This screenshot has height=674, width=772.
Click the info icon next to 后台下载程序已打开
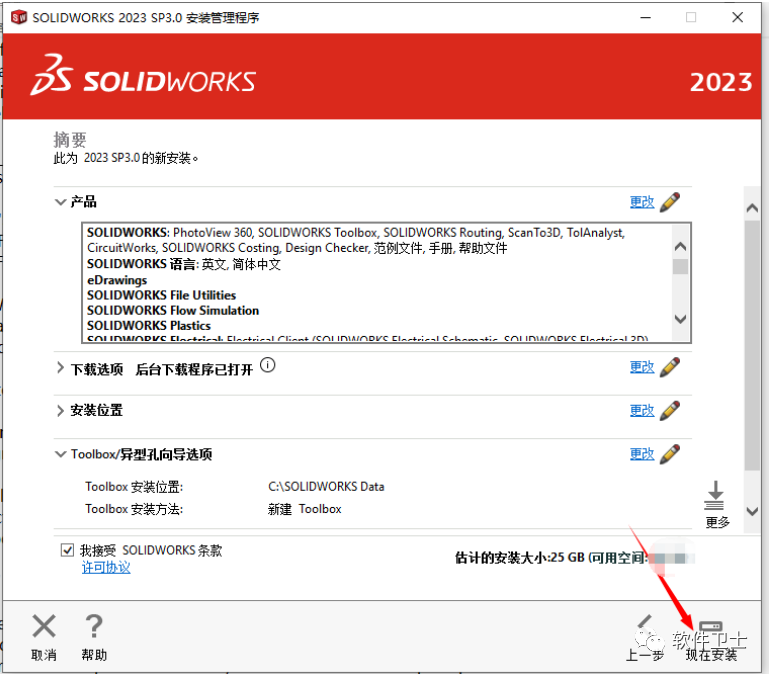[x=268, y=365]
